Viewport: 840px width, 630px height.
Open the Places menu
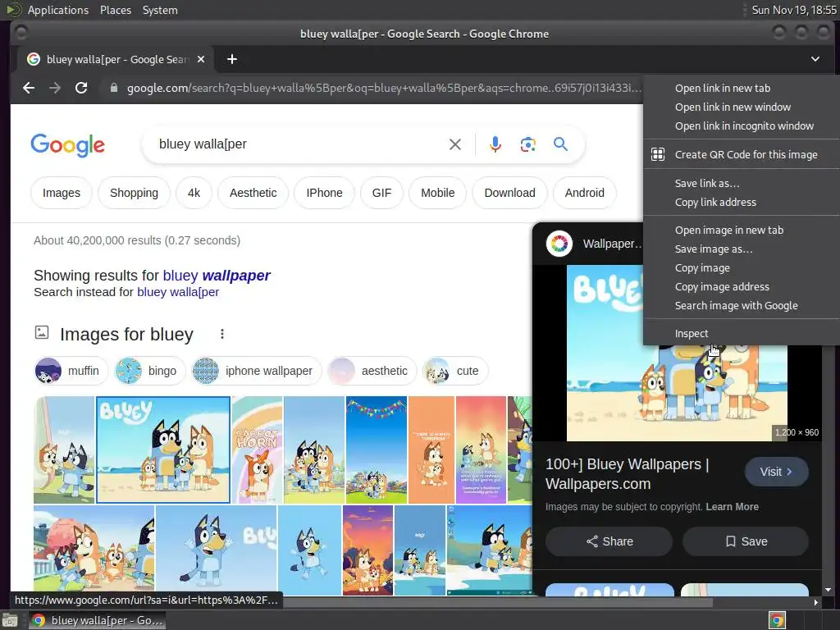(x=115, y=10)
